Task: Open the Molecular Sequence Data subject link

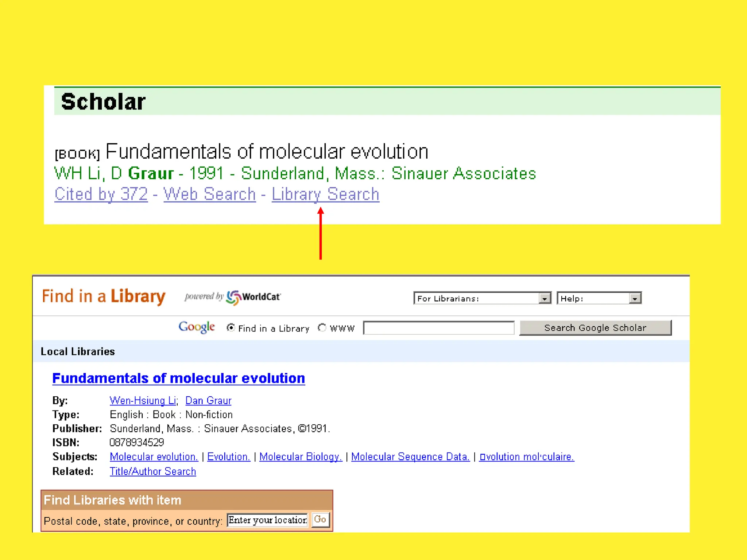Action: point(410,456)
